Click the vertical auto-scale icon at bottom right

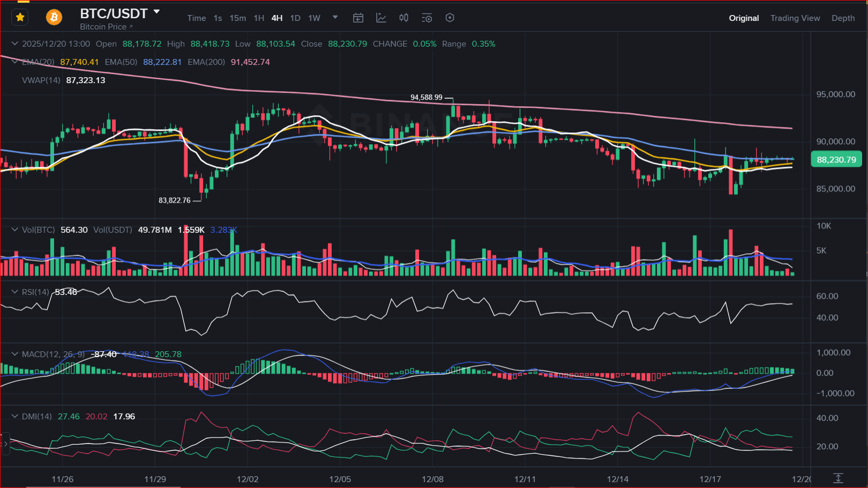[838, 478]
